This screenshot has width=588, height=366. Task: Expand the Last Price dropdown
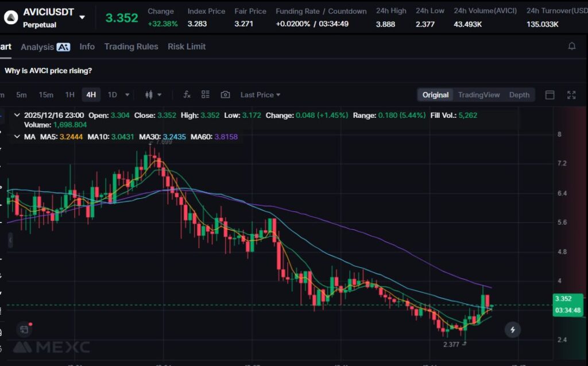click(x=260, y=95)
